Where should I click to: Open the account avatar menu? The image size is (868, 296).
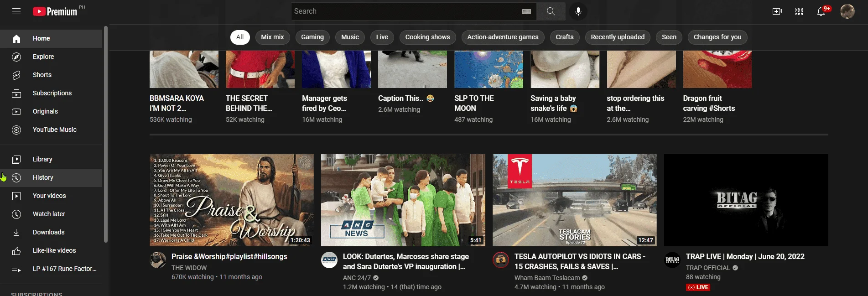[847, 11]
